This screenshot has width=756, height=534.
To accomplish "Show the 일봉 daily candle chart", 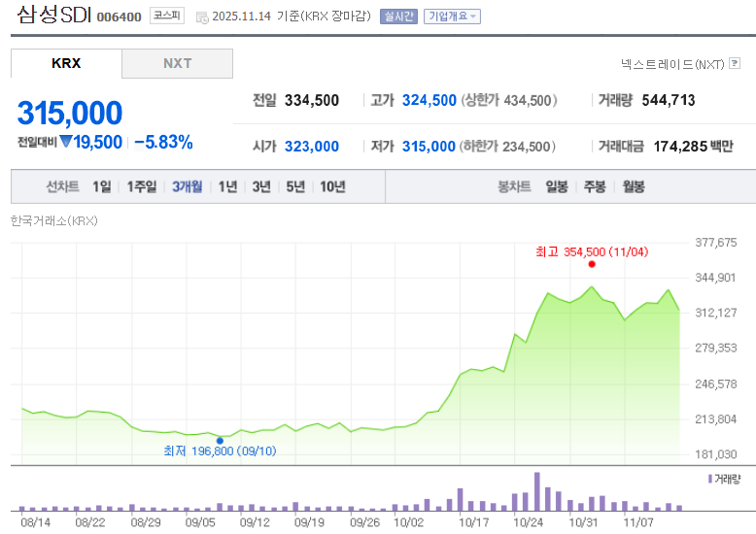I will coord(557,186).
